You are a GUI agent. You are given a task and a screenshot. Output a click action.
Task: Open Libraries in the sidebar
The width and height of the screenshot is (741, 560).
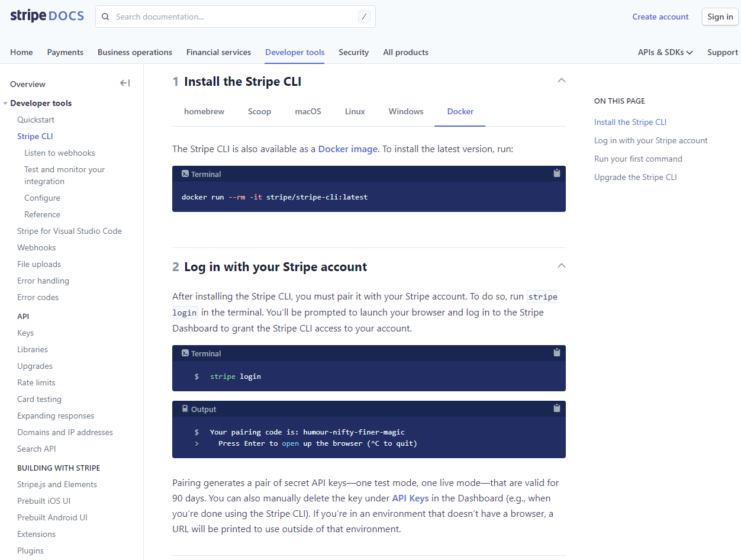click(33, 349)
